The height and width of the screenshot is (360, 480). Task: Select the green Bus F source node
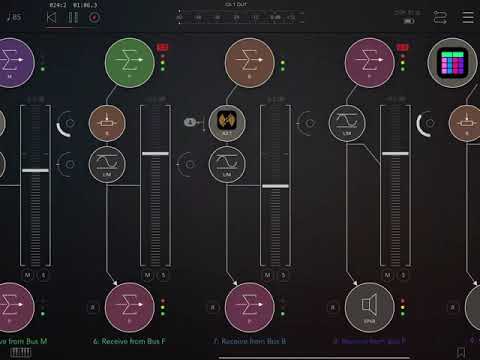pyautogui.click(x=130, y=63)
